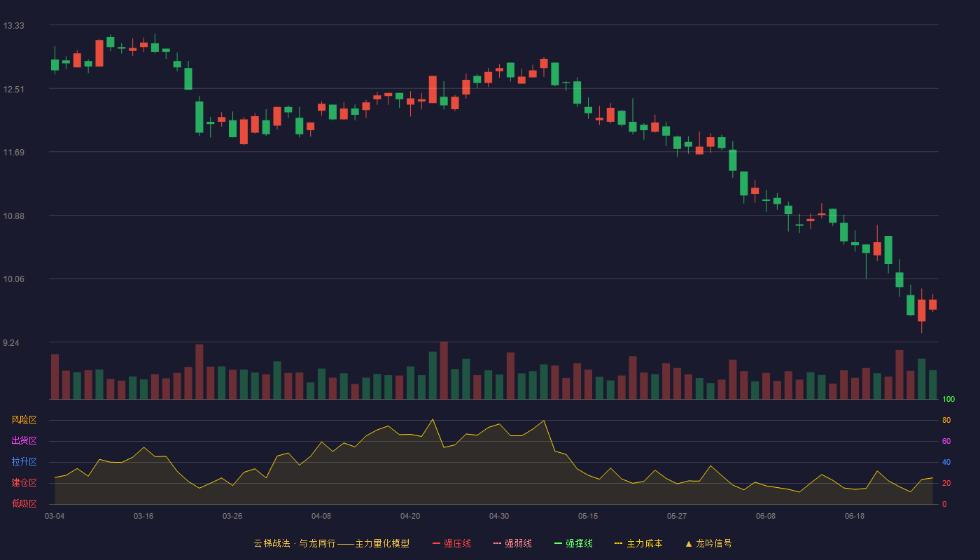Toggle the 强弱线 legend entry
980x560 pixels.
pyautogui.click(x=512, y=543)
